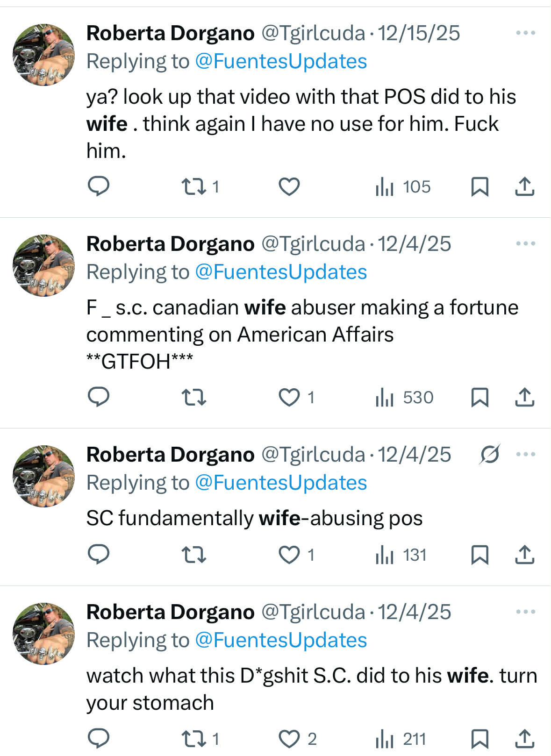Reply to the "SC fundamentally" tweet
The height and width of the screenshot is (756, 551).
[99, 555]
